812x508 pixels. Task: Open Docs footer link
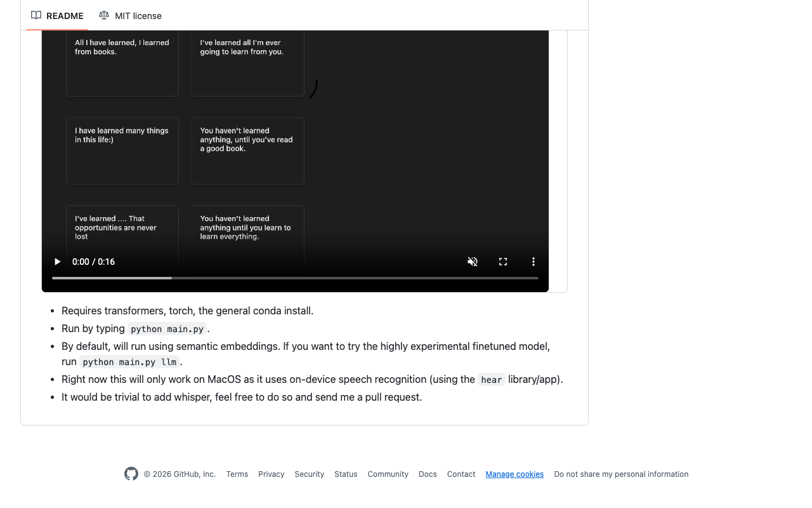tap(428, 474)
